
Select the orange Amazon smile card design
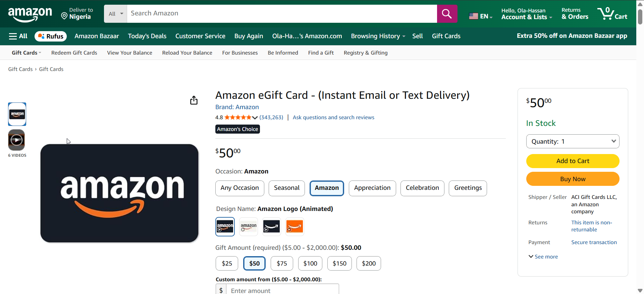coord(294,227)
